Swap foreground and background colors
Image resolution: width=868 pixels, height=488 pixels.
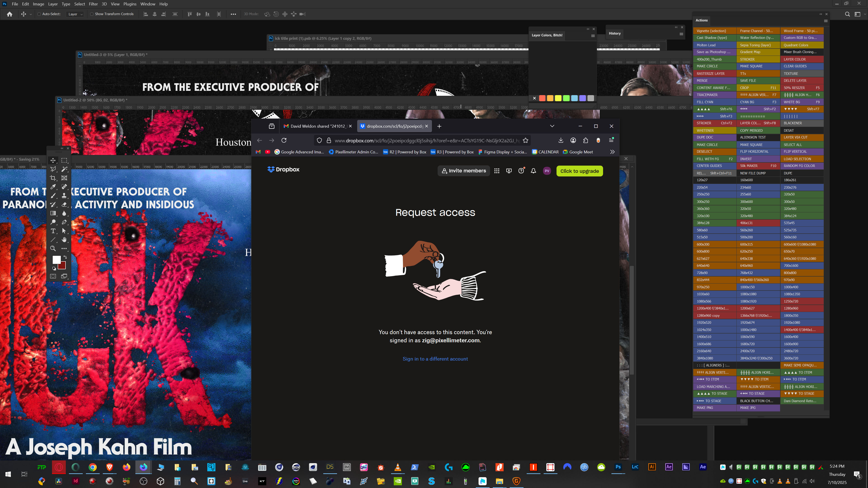tap(65, 257)
